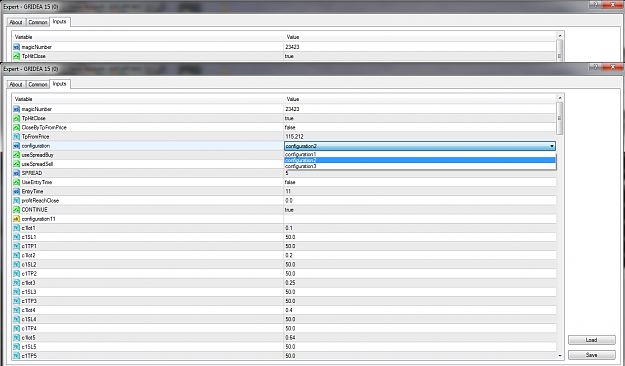Open the Common tab in the front window

coord(38,85)
